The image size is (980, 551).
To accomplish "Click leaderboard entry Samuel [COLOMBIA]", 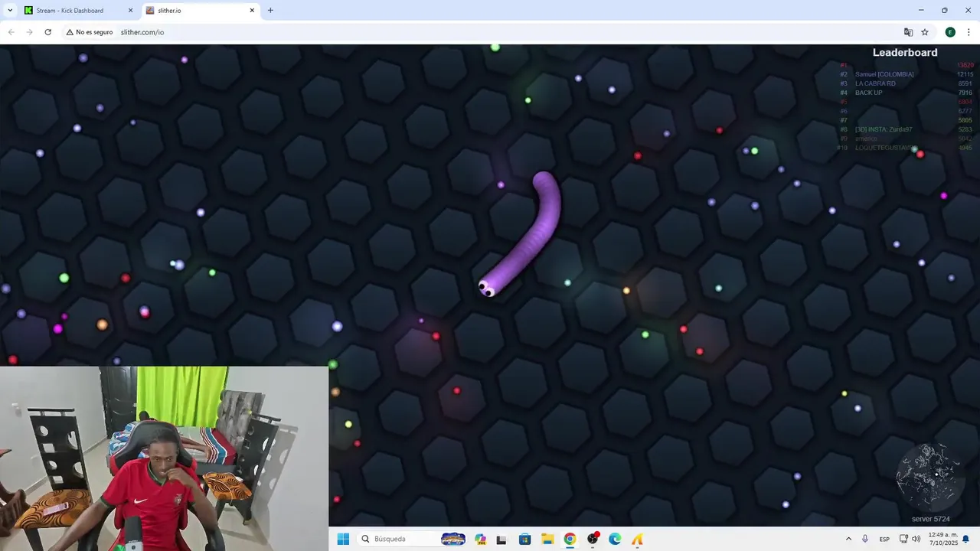I will [884, 74].
